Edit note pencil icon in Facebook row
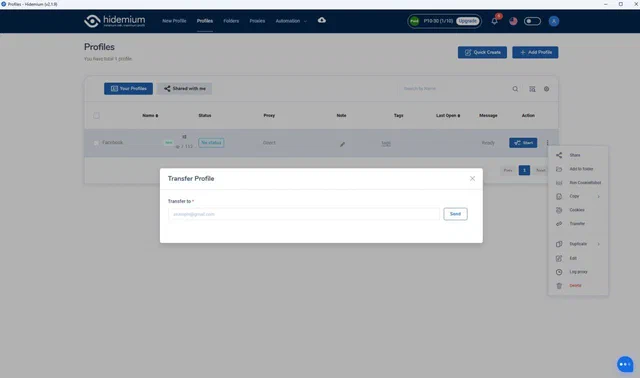This screenshot has width=640, height=378. pyautogui.click(x=342, y=144)
